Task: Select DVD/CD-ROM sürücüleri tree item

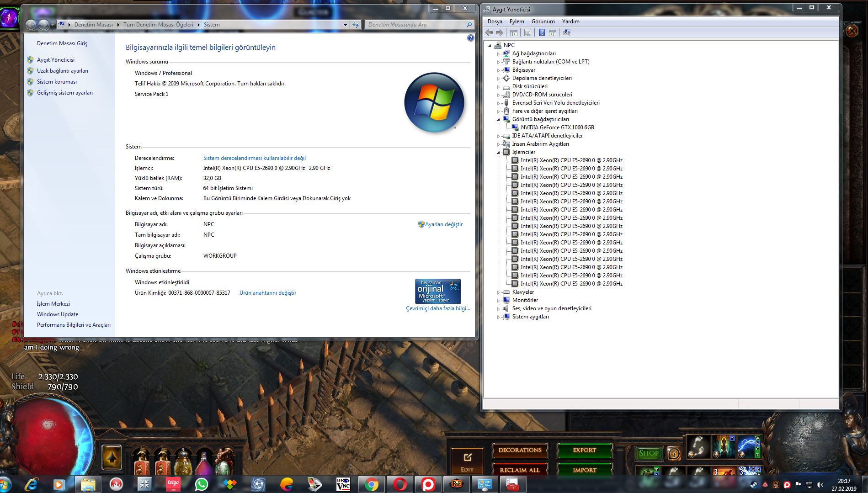Action: [542, 95]
